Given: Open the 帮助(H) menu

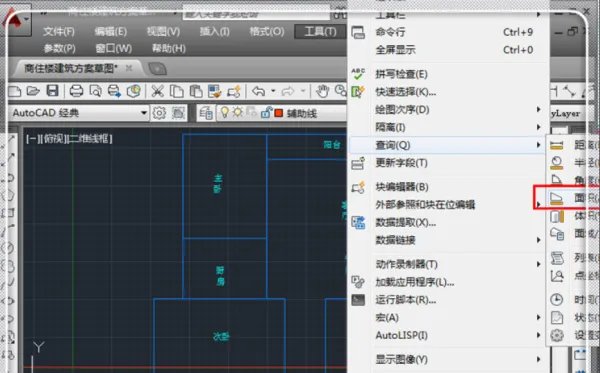Looking at the screenshot, I should point(169,49).
